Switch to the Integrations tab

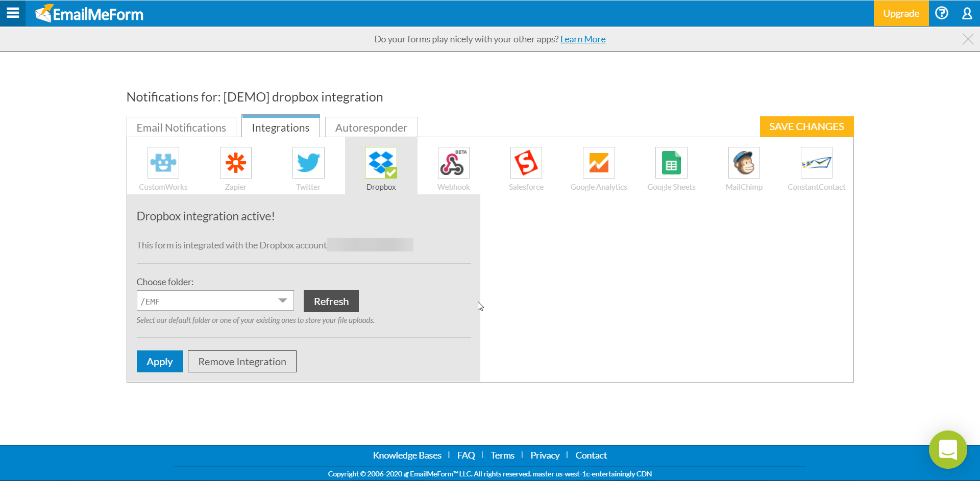tap(281, 127)
